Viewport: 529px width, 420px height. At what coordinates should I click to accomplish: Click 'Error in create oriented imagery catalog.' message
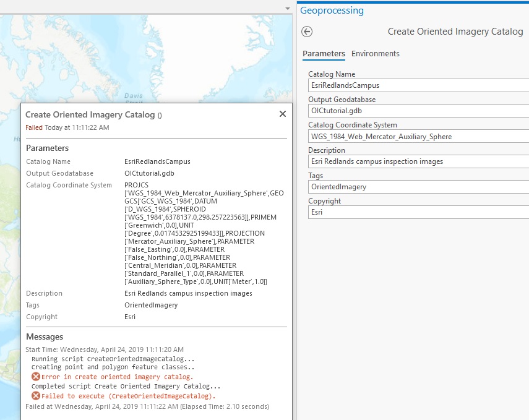117,377
